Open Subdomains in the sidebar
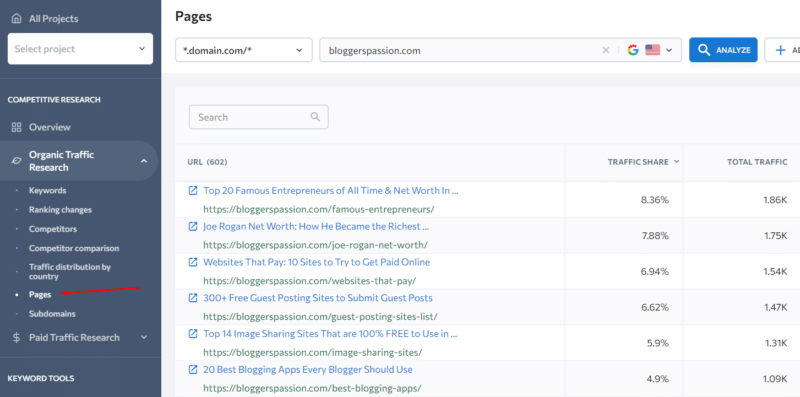The height and width of the screenshot is (397, 800). [x=52, y=314]
